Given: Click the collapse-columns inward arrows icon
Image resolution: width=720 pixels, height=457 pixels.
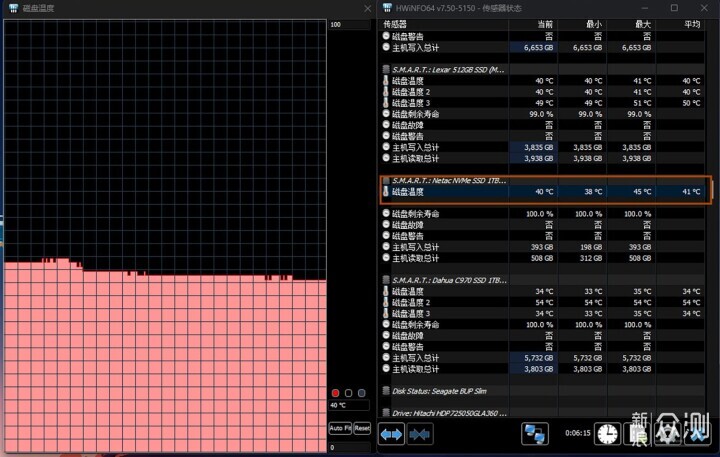Looking at the screenshot, I should pos(420,434).
